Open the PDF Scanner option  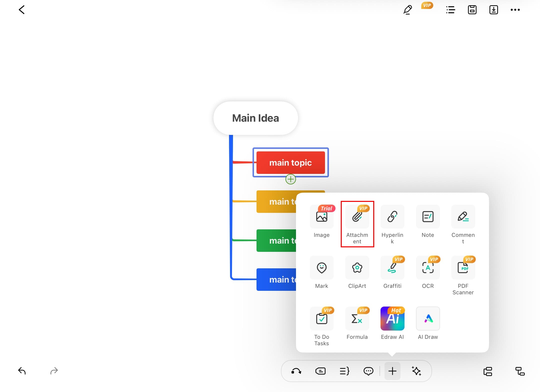tap(463, 268)
